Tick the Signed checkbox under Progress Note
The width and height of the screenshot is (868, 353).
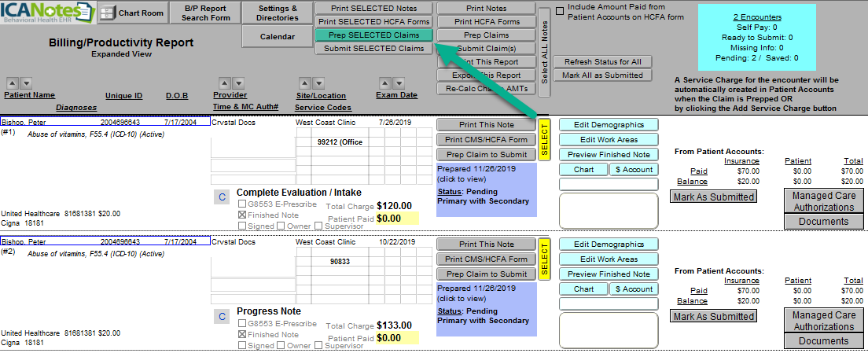[242, 345]
